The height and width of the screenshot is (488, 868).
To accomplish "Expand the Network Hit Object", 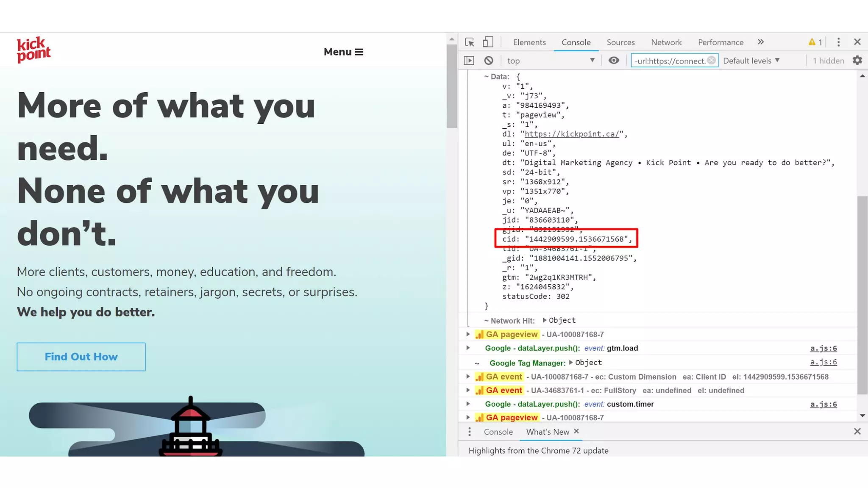I will point(545,320).
